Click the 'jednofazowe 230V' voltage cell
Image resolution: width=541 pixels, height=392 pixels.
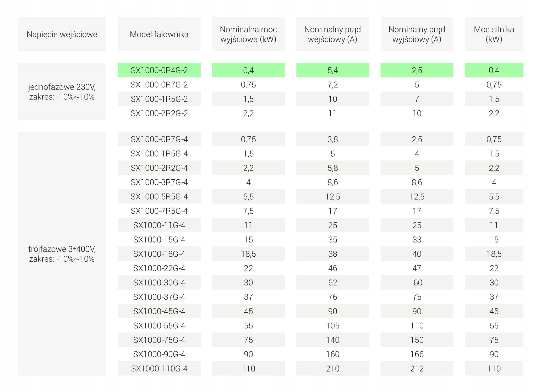[x=62, y=92]
